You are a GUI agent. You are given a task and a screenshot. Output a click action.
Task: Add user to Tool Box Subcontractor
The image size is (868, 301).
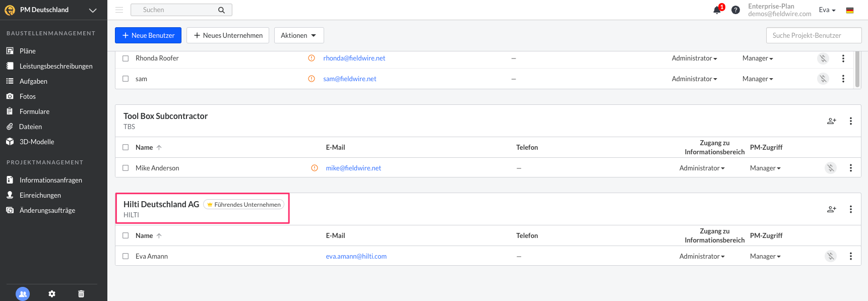click(x=832, y=121)
